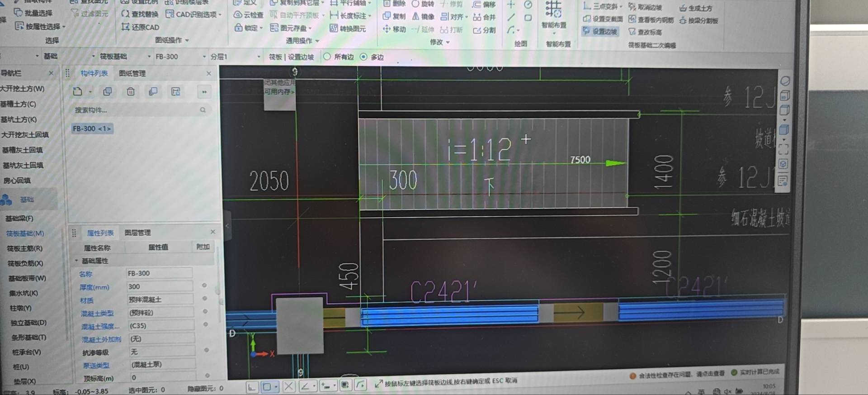Click the 搜索构件 search field
Screen dimensions: 868x395
[140, 110]
